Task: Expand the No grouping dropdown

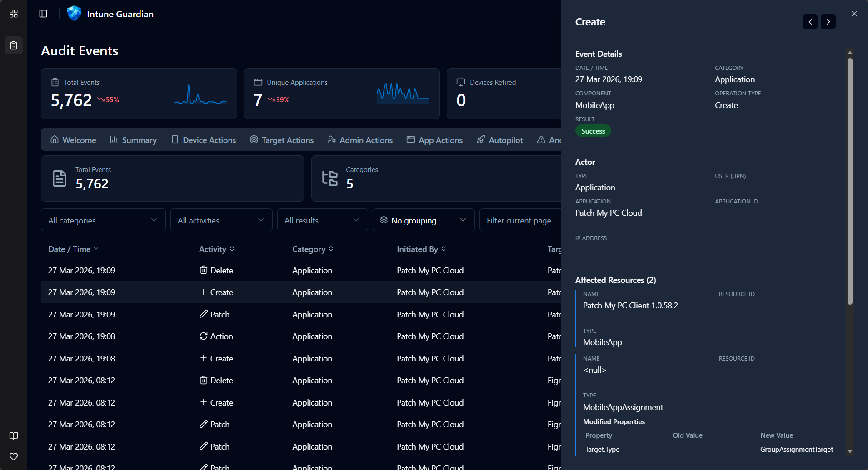Action: [423, 220]
